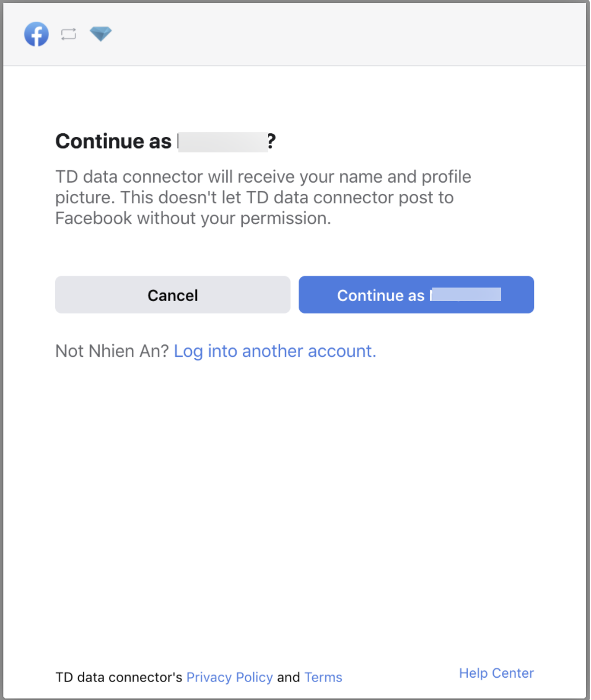Click the blue diamond app icon

click(100, 34)
